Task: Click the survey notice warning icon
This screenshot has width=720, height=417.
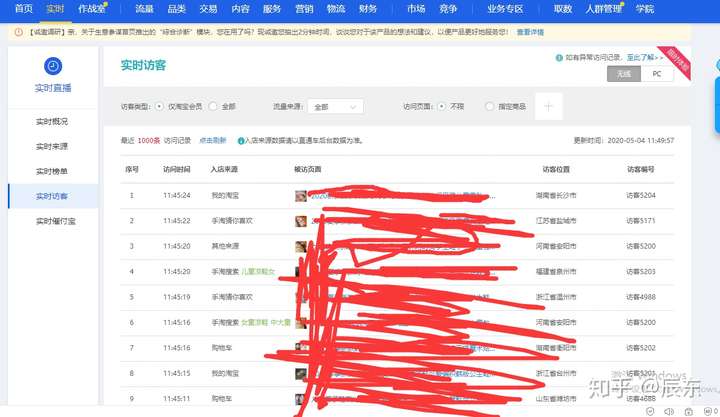Action: tap(19, 32)
